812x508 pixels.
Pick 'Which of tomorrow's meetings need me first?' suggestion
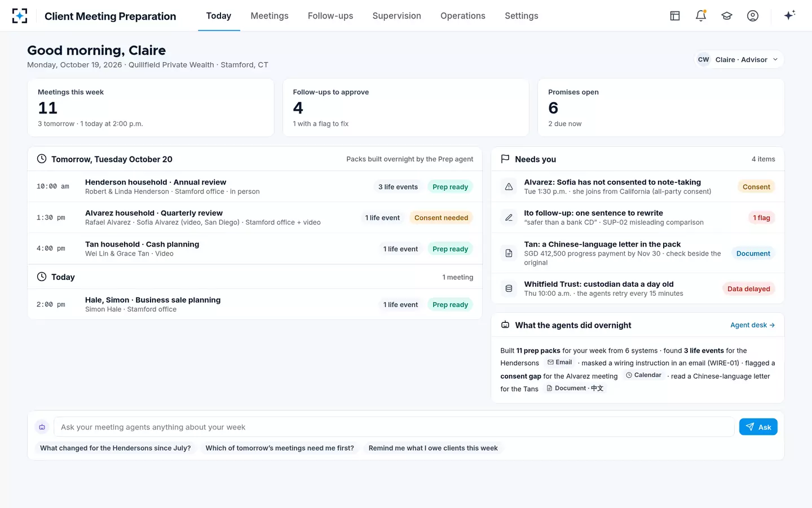pos(280,448)
